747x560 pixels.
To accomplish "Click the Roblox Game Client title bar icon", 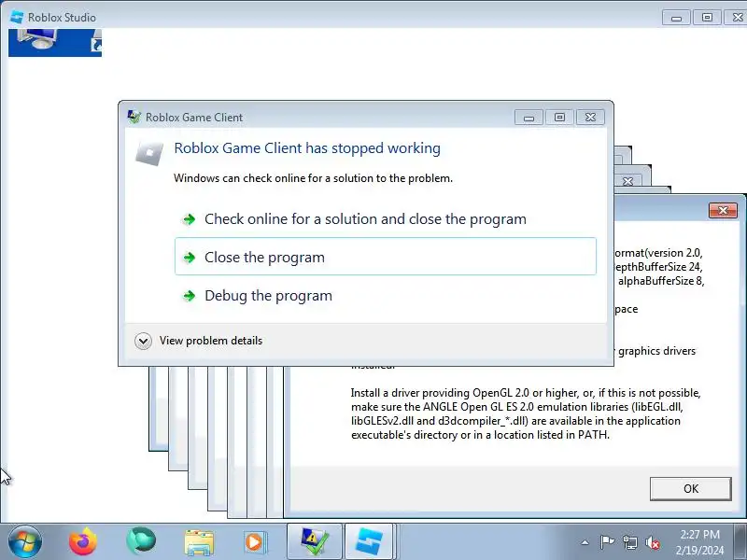I will 134,117.
